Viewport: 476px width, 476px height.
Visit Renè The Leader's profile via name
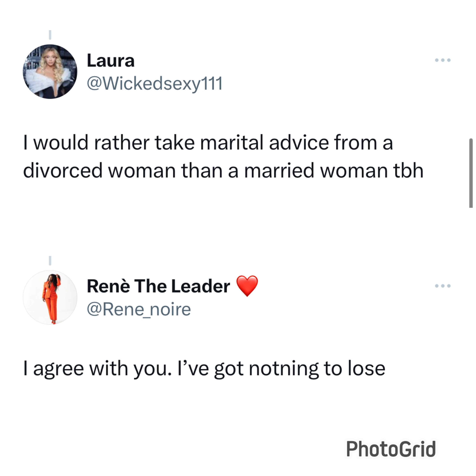[x=158, y=286]
